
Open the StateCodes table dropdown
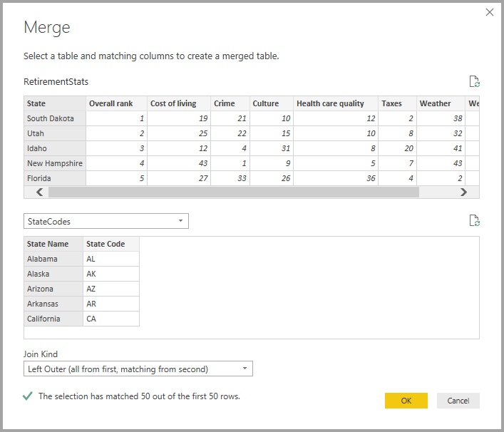106,221
